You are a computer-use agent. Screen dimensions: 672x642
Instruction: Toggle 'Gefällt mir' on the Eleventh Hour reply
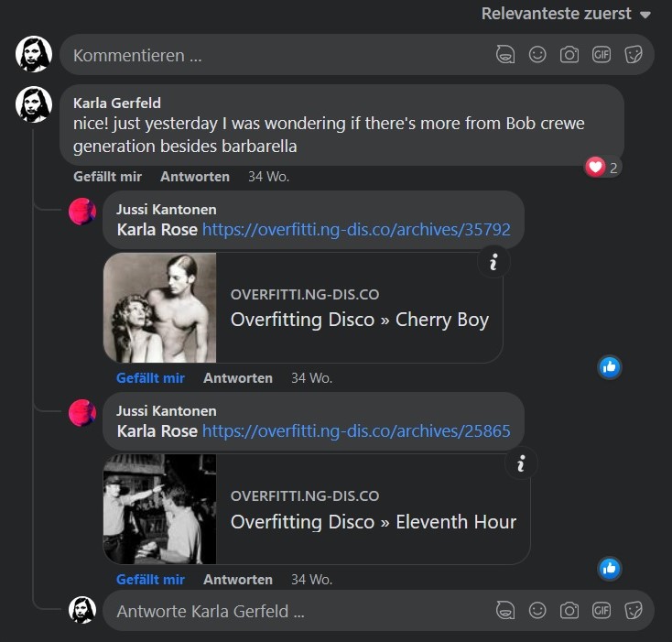pos(150,579)
